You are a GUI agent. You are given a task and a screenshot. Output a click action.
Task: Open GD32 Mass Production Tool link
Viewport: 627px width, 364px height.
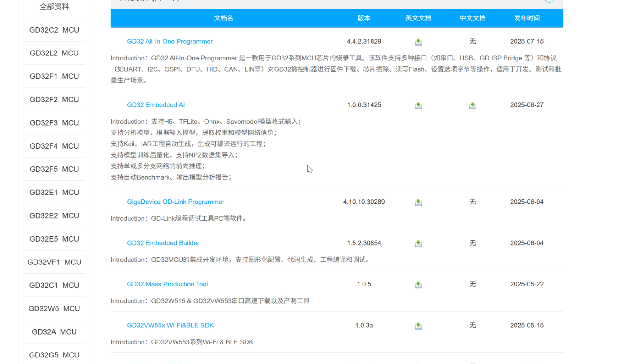[167, 284]
